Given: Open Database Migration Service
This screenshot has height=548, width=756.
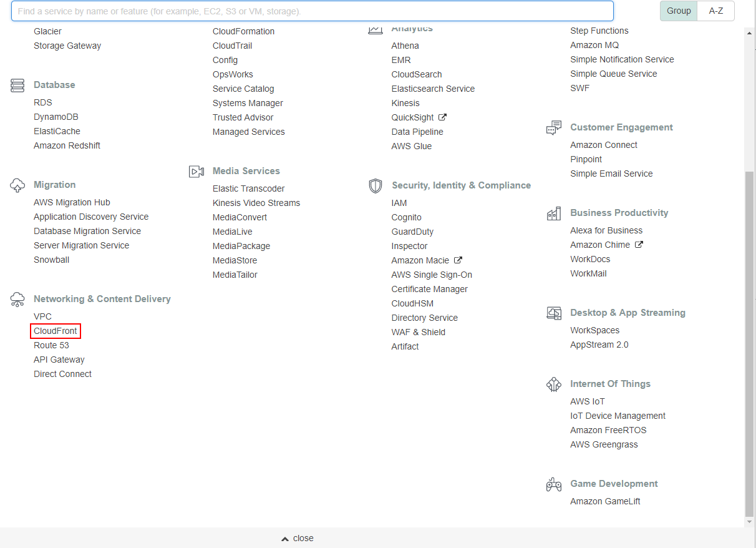Looking at the screenshot, I should (87, 231).
